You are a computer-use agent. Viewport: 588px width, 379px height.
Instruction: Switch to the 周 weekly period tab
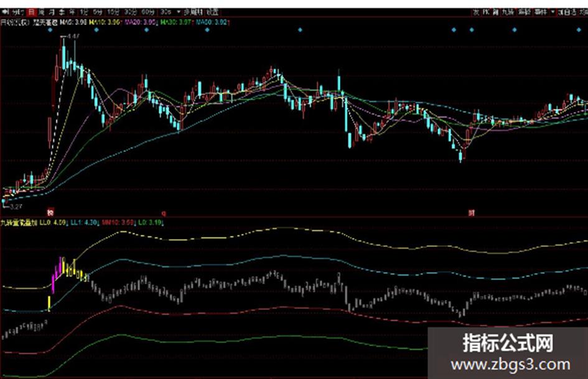41,12
